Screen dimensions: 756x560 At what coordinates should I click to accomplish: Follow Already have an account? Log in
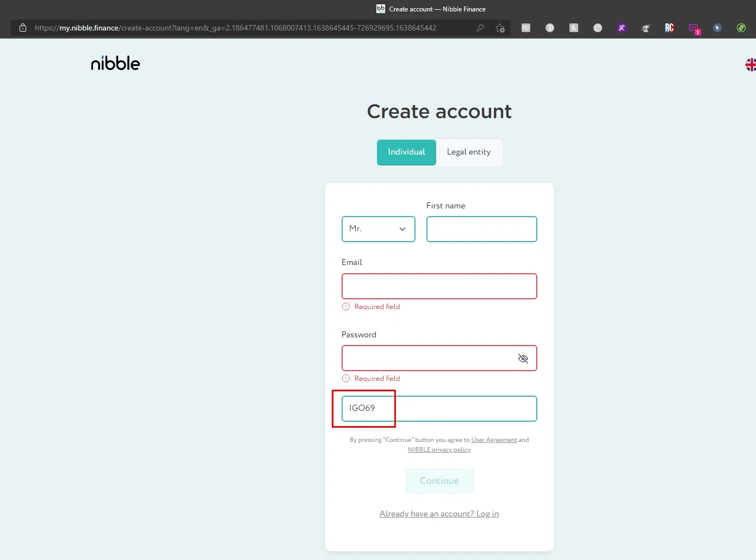coord(439,514)
